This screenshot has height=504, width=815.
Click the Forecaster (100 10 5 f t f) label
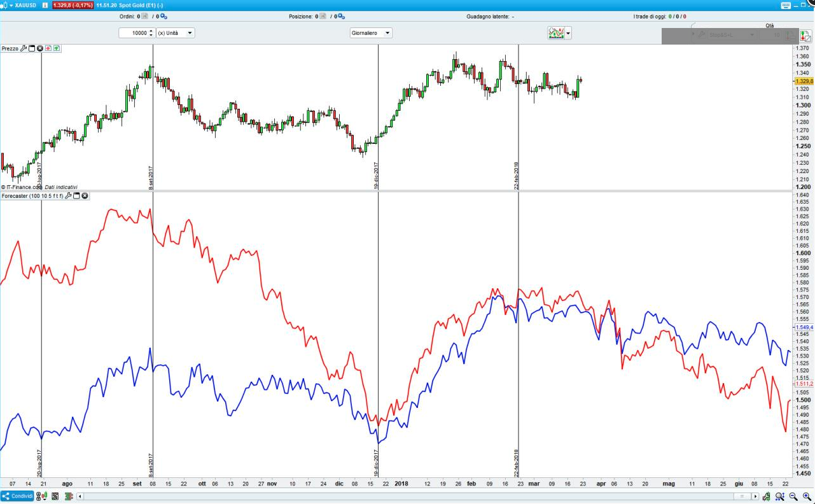click(x=32, y=196)
